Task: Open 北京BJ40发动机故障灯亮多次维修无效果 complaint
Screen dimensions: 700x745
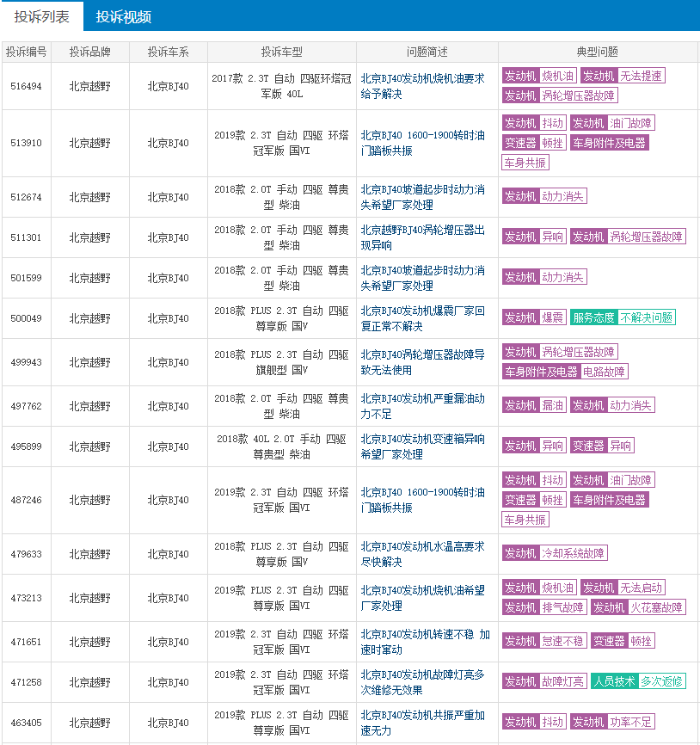Action: pyautogui.click(x=422, y=682)
